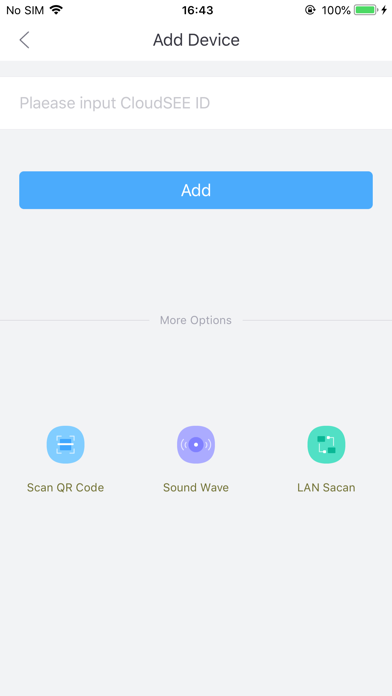
Task: Tap the No SIM carrier text
Action: (x=25, y=10)
